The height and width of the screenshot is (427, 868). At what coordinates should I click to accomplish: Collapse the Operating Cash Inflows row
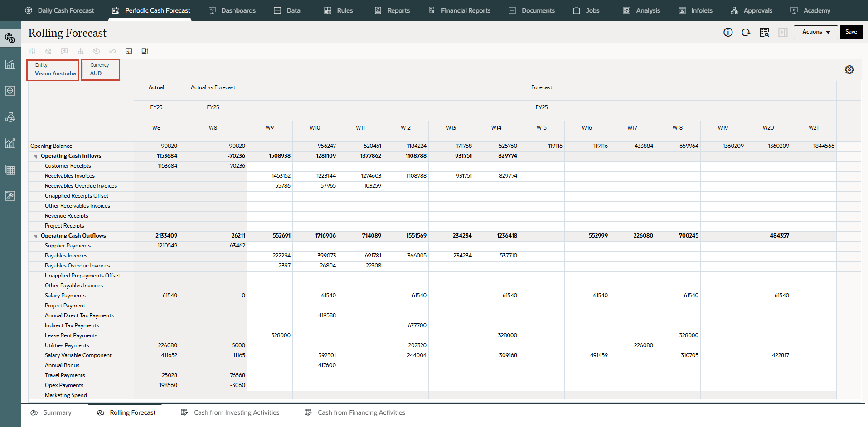(x=35, y=156)
